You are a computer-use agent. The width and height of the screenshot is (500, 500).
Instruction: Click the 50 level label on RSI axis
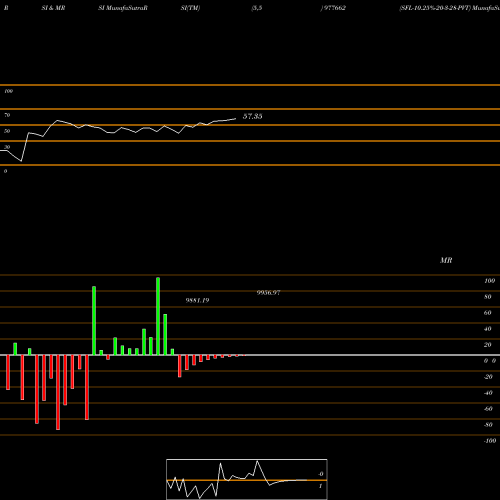pos(7,131)
